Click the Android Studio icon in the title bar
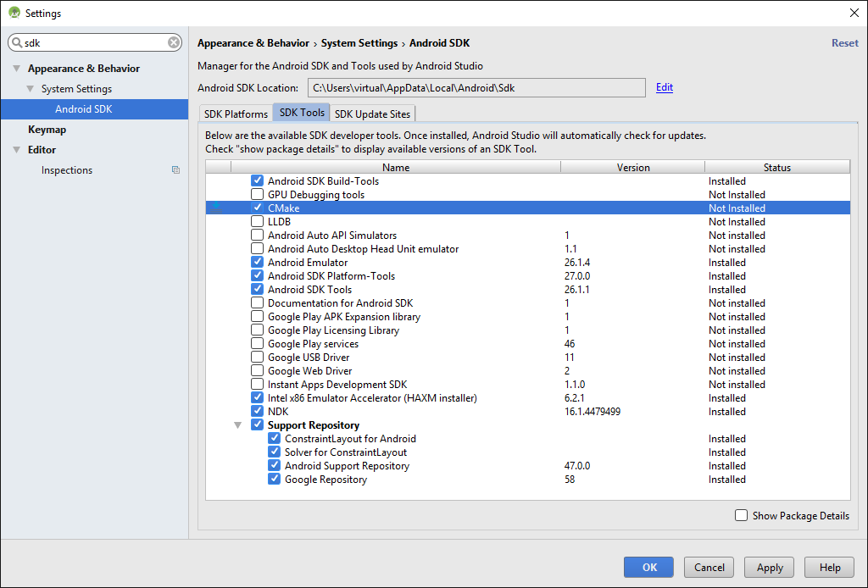868x588 pixels. coord(14,13)
